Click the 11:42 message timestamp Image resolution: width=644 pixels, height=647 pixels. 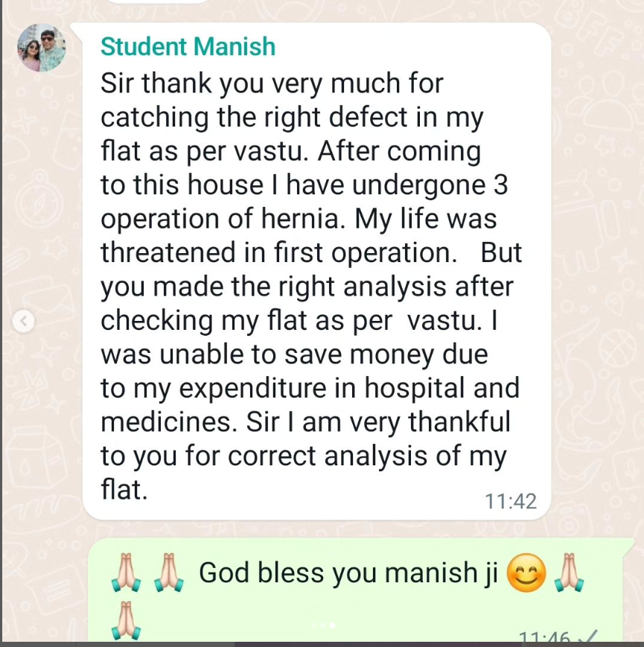pyautogui.click(x=510, y=501)
